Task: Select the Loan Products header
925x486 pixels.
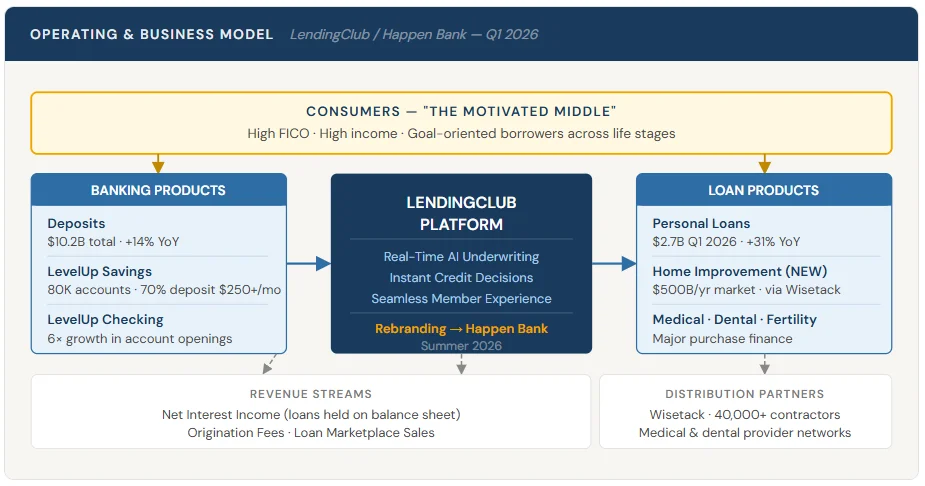Action: (x=764, y=190)
